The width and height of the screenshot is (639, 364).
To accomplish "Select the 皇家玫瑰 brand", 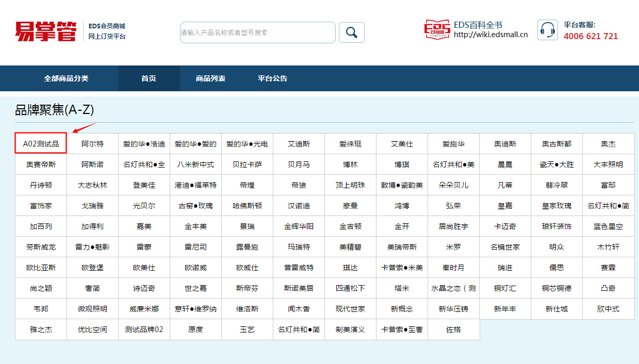I will (557, 206).
